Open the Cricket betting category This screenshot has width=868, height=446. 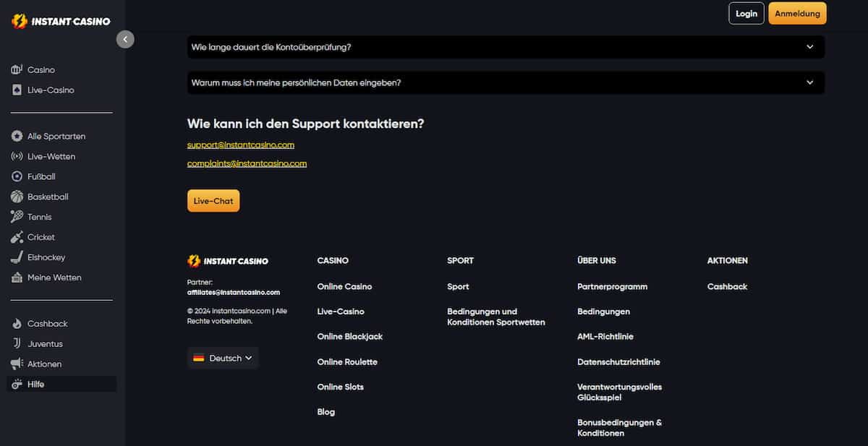pyautogui.click(x=17, y=237)
